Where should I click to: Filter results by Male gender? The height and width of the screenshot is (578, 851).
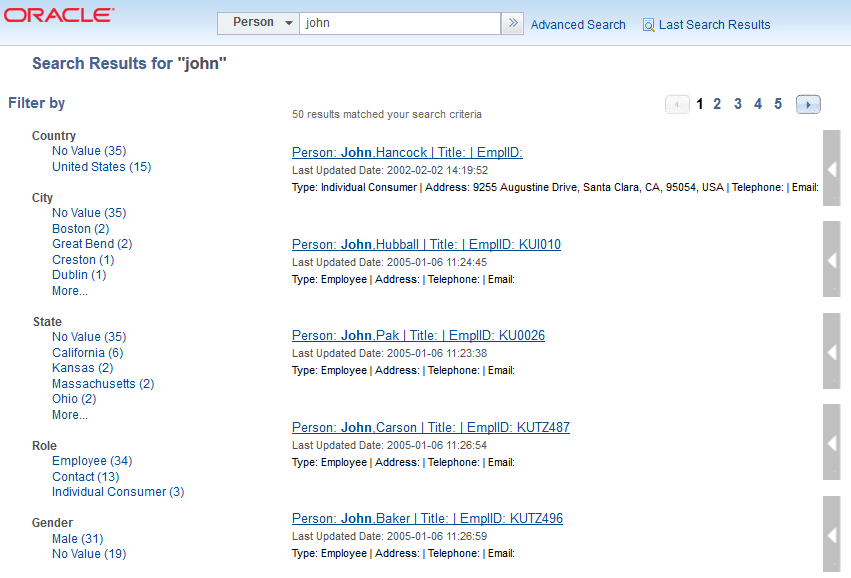[x=77, y=538]
